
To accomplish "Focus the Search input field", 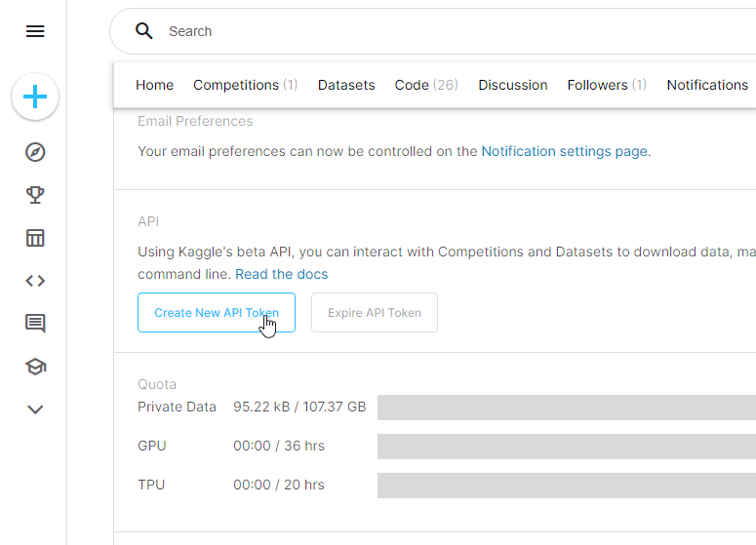I will [x=434, y=31].
